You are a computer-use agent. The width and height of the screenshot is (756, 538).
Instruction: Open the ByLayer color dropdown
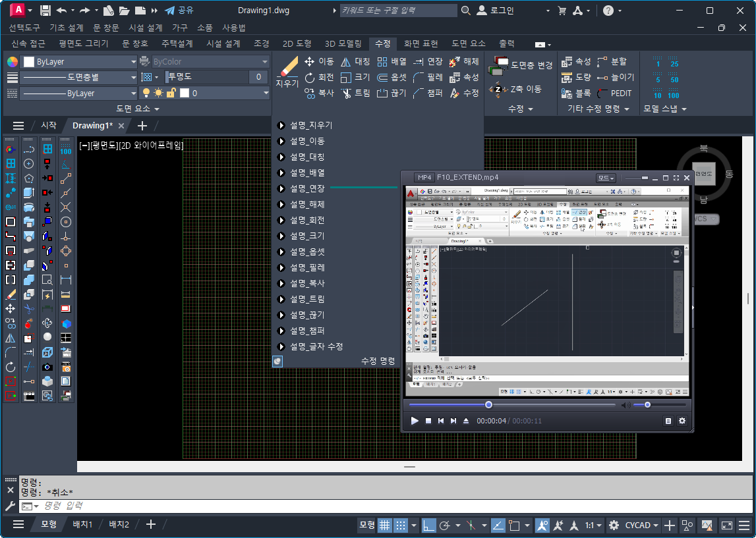tap(80, 62)
